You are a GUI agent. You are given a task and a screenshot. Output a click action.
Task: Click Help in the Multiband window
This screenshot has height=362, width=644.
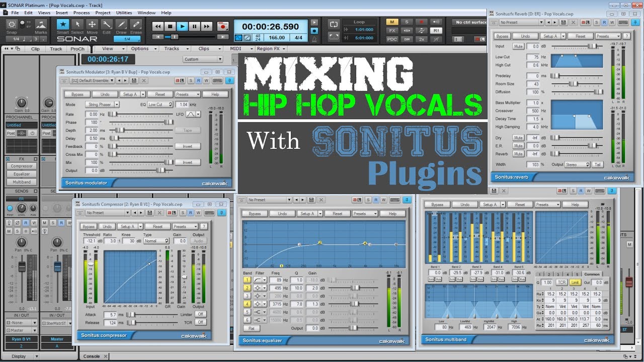coord(575,205)
